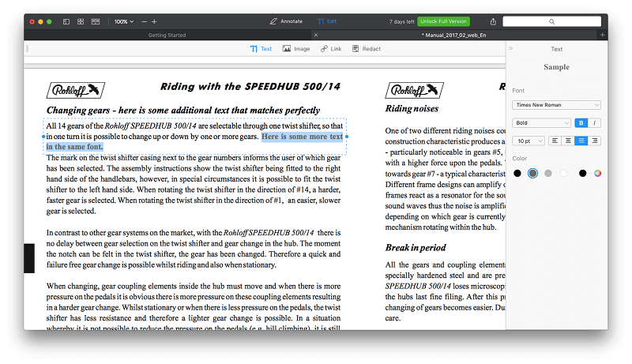Click the highlighted 'Here is some more text'
Screen dimensions: 632x364
click(303, 137)
